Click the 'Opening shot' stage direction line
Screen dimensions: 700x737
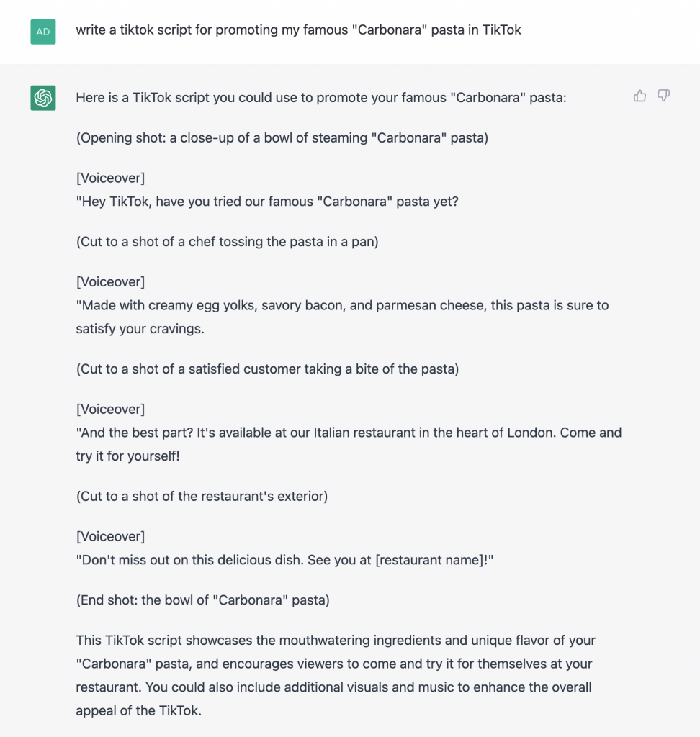282,137
